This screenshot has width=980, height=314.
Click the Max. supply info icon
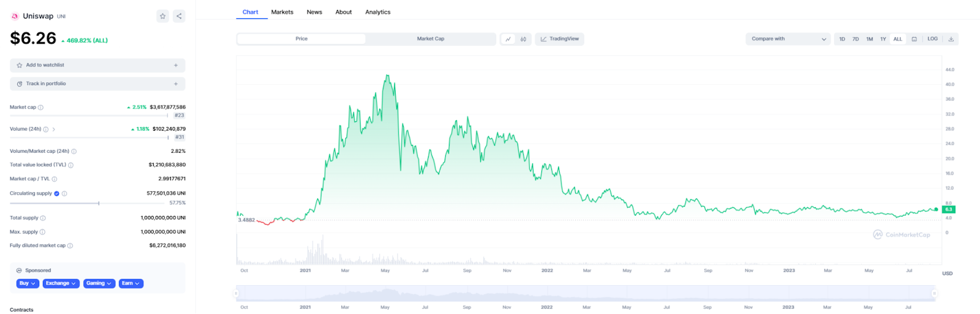(x=42, y=232)
